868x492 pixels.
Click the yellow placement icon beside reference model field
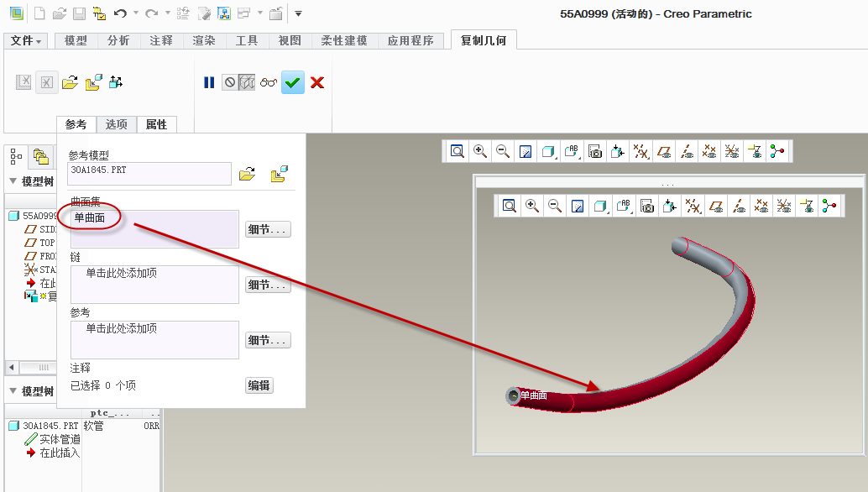pos(279,175)
